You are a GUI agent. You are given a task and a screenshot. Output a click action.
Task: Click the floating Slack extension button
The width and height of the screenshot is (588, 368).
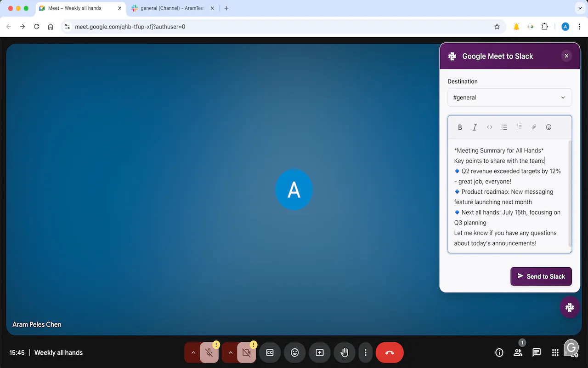[570, 307]
